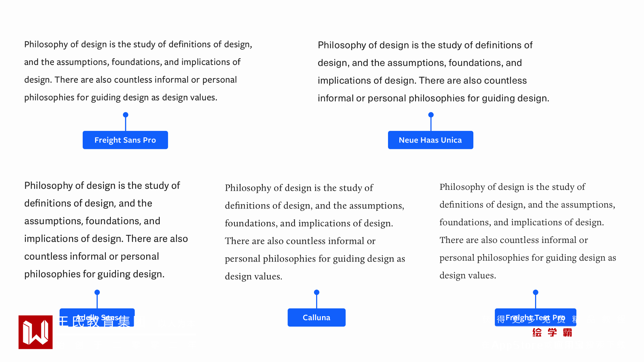Click the Calluna serif sample paragraph

(315, 232)
